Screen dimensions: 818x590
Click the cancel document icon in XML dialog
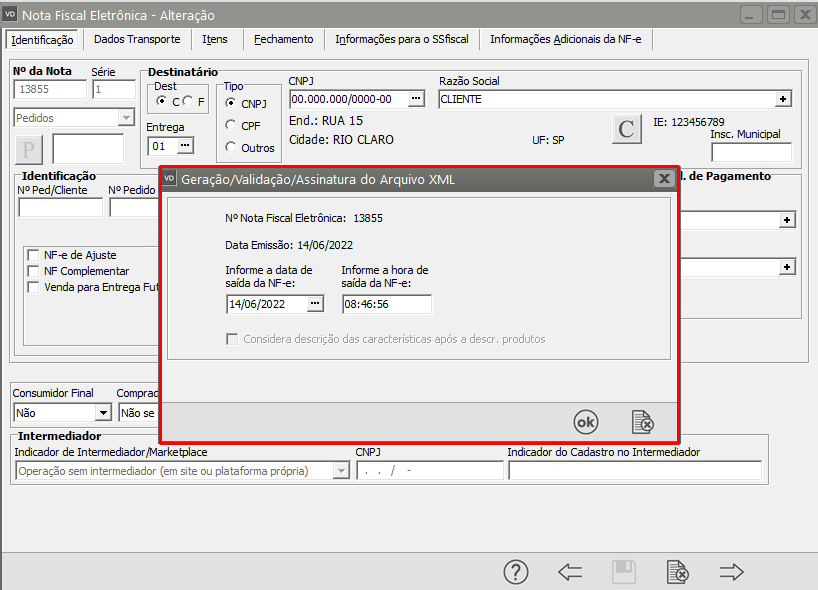coord(642,422)
